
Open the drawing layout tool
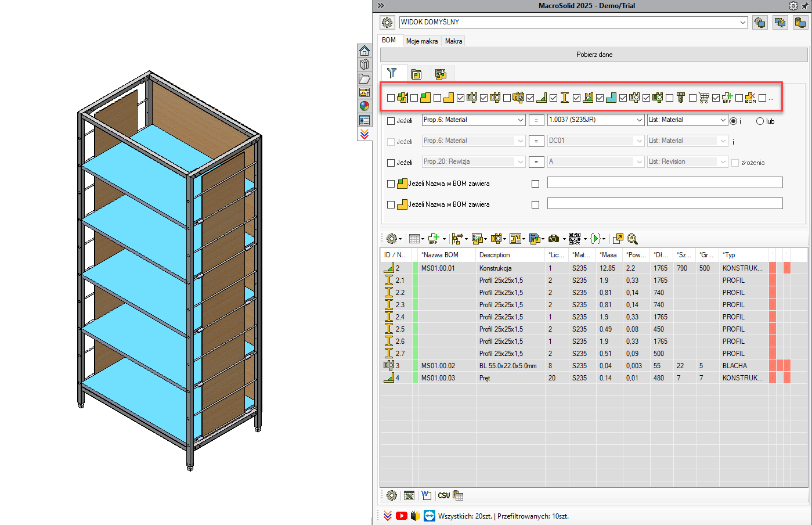[x=517, y=239]
